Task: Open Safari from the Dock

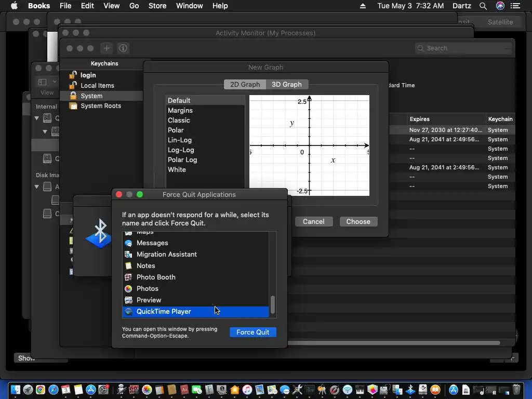Action: (54, 390)
